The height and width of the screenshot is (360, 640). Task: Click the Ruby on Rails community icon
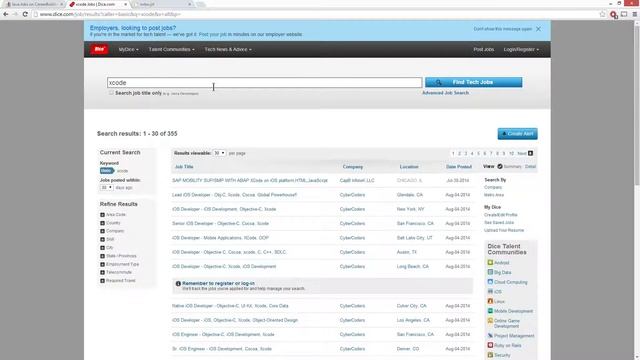pyautogui.click(x=490, y=345)
